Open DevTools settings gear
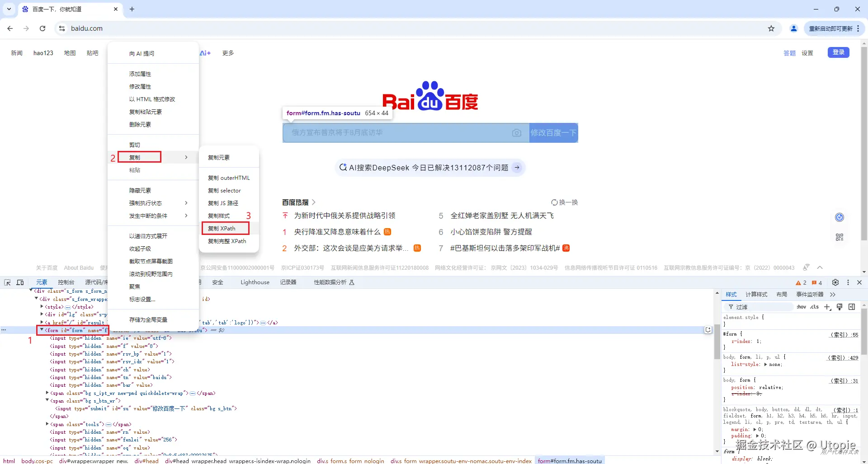This screenshot has width=868, height=464. point(835,282)
